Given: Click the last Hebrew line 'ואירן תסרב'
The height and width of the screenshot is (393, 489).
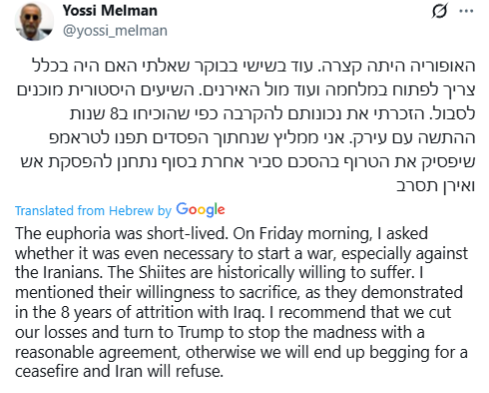Looking at the screenshot, I should point(436,186).
